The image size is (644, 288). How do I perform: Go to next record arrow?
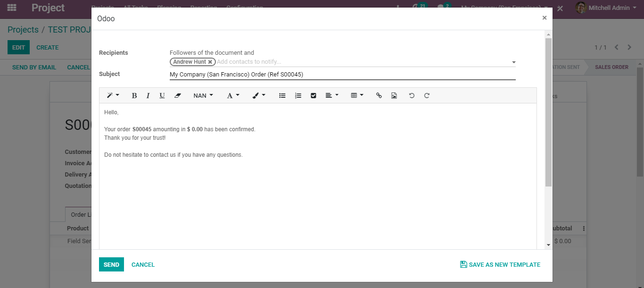[629, 47]
